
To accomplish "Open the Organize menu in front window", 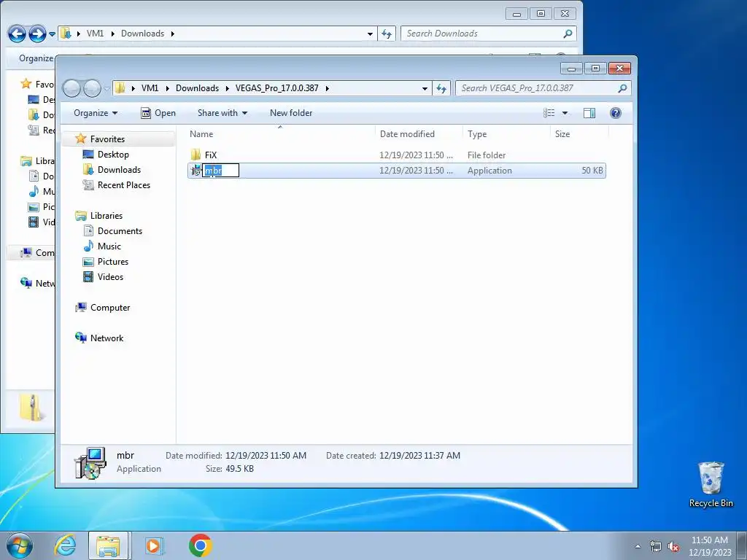I will [96, 113].
